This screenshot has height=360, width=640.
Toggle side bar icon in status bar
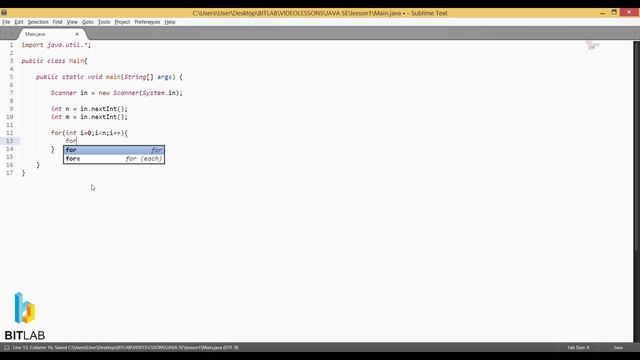pos(7,347)
